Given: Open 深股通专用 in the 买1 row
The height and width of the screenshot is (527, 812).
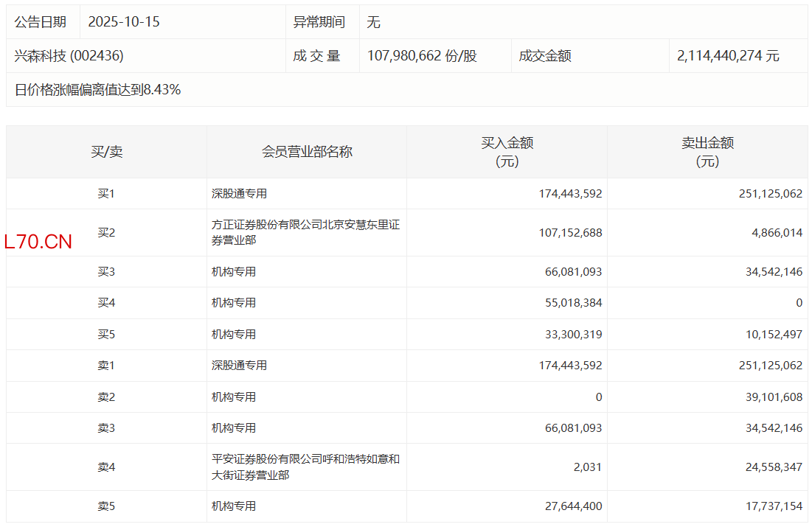Looking at the screenshot, I should tap(239, 194).
